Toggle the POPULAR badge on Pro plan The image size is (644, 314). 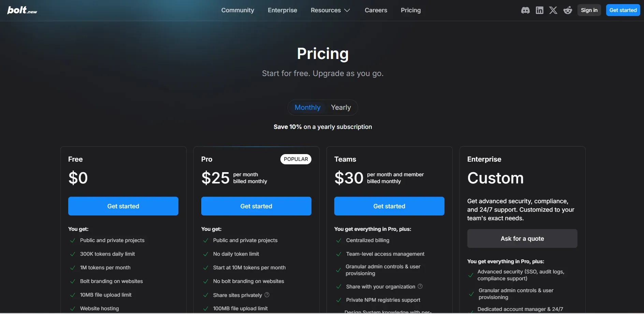(295, 159)
